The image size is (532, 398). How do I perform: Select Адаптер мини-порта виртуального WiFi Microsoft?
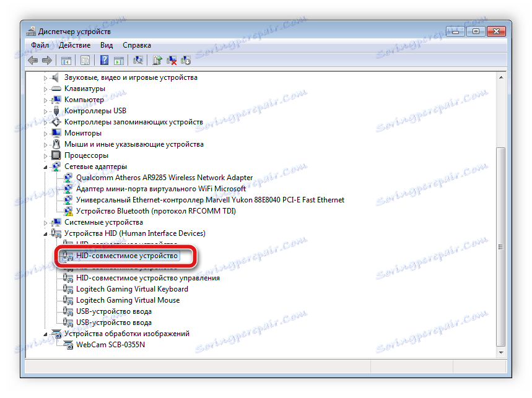(161, 189)
